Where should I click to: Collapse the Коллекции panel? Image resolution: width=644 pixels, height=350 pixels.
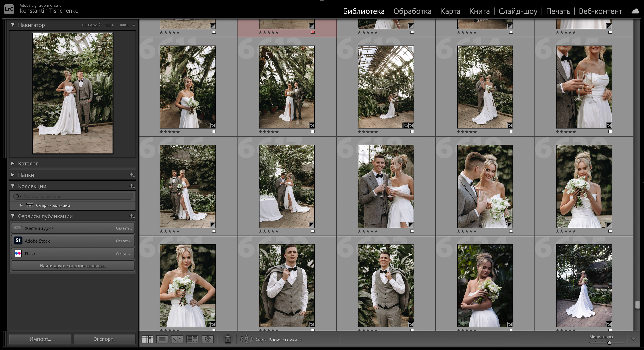[13, 186]
